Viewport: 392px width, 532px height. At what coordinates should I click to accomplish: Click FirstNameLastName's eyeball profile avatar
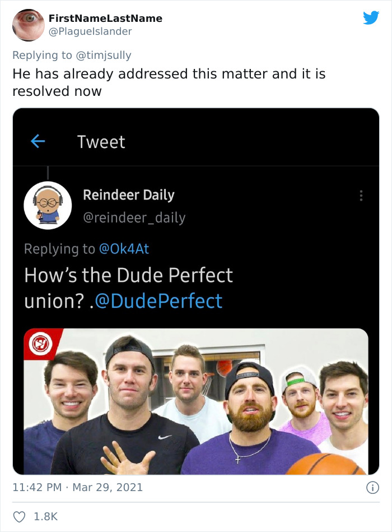click(x=28, y=25)
